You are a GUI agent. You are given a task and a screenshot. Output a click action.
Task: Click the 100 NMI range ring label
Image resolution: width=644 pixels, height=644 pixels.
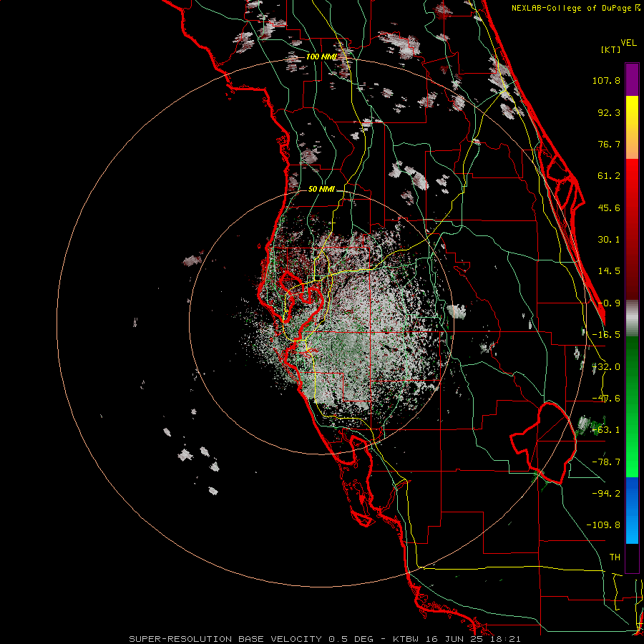click(321, 57)
